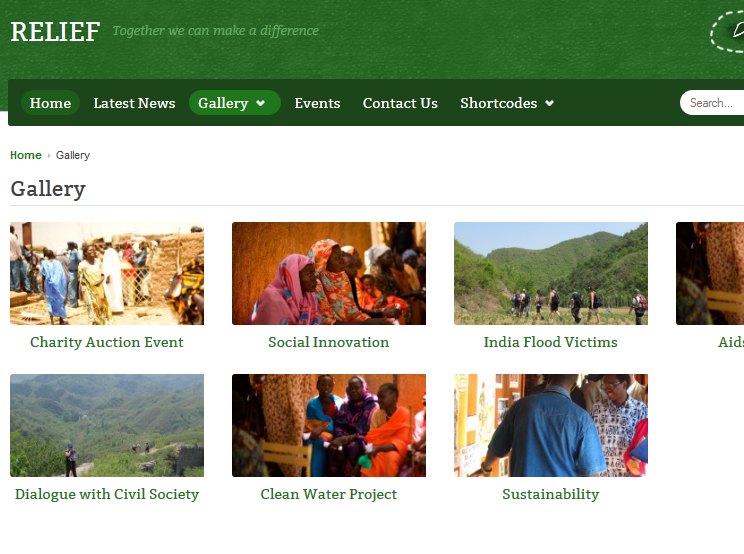This screenshot has width=744, height=554.
Task: Select the Social Innovation title link
Action: [329, 342]
